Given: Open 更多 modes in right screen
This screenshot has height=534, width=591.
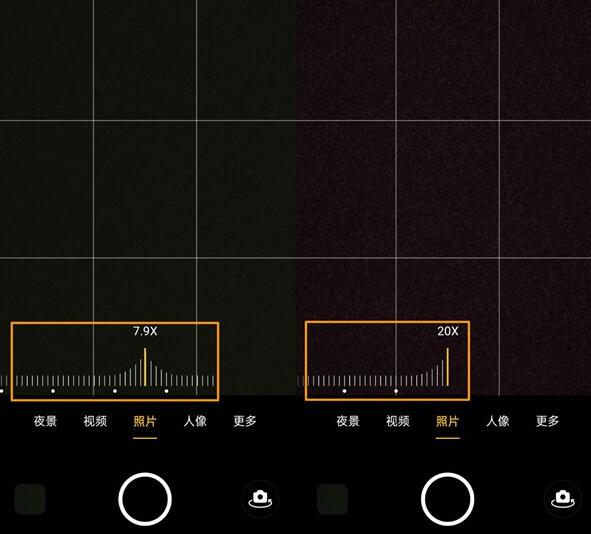Looking at the screenshot, I should pos(548,421).
